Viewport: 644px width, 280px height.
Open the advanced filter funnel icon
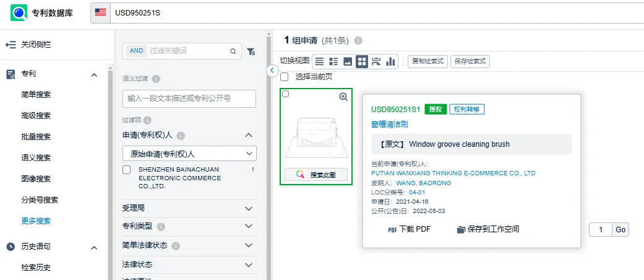click(251, 51)
